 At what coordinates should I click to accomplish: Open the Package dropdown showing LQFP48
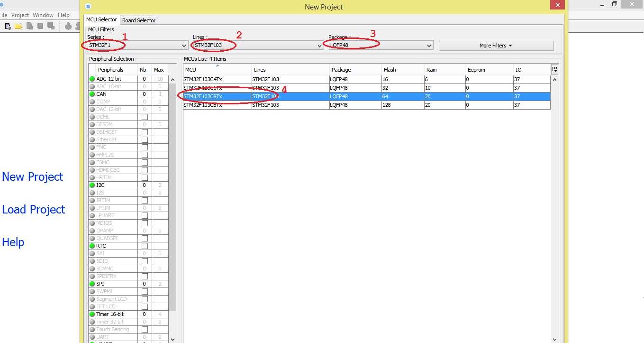pos(381,46)
